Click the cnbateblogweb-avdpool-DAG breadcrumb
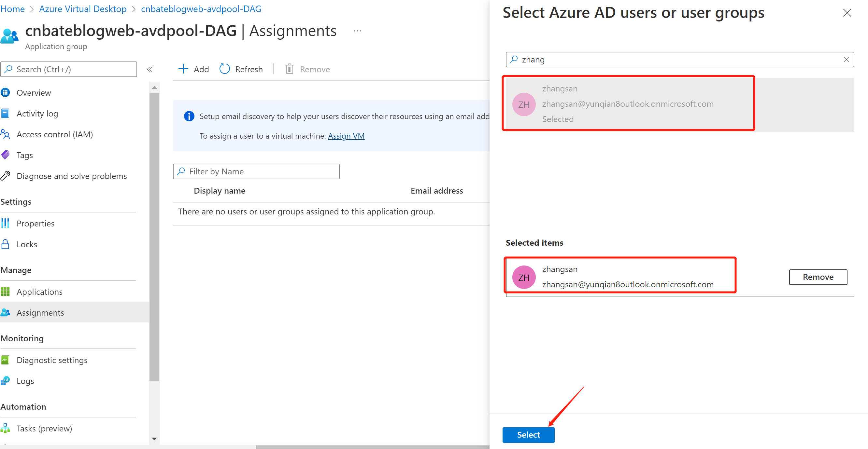 point(201,9)
